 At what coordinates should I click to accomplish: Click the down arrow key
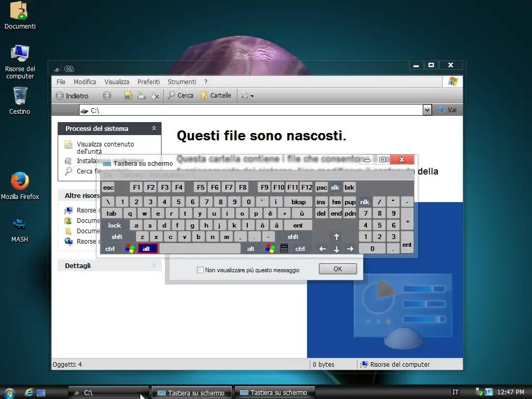[336, 249]
